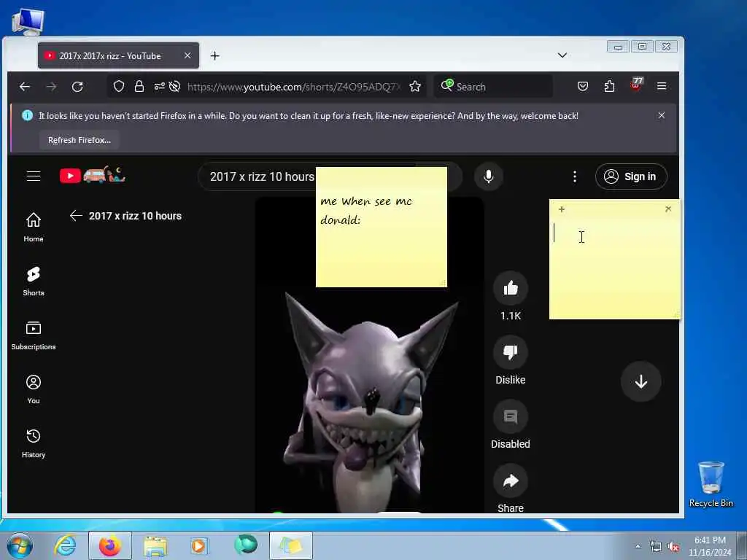Add a new sticky note with plus
The image size is (747, 560).
pos(562,209)
